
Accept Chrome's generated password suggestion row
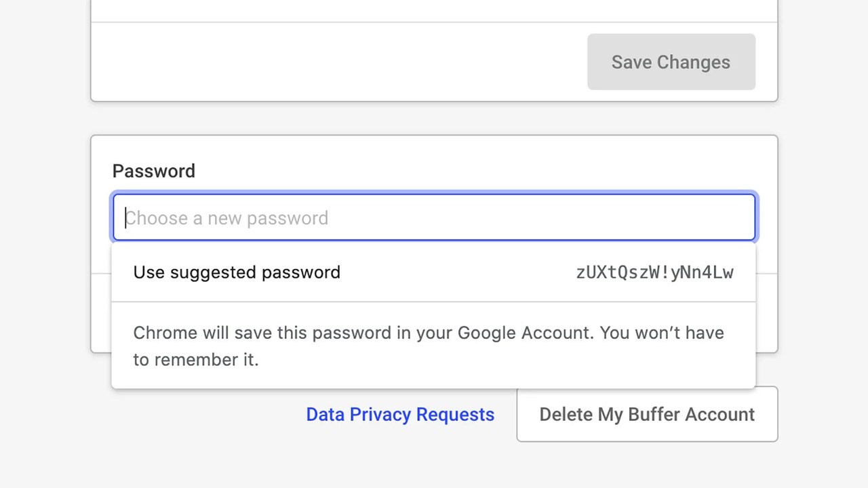433,272
